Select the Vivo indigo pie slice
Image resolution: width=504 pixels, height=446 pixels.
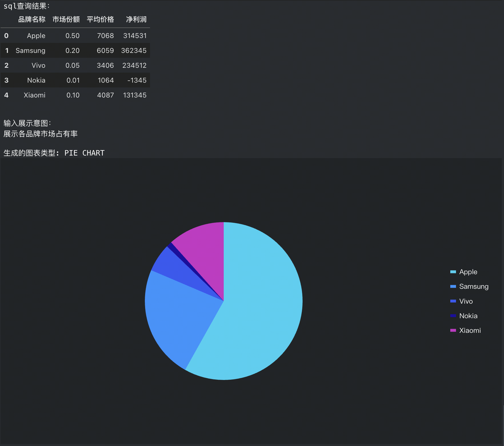coord(174,267)
